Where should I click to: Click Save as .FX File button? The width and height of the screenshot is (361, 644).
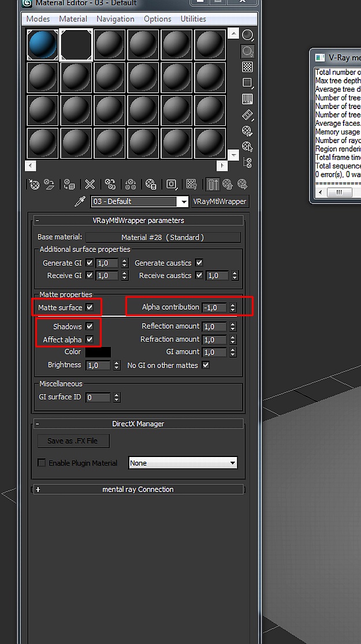point(73,441)
